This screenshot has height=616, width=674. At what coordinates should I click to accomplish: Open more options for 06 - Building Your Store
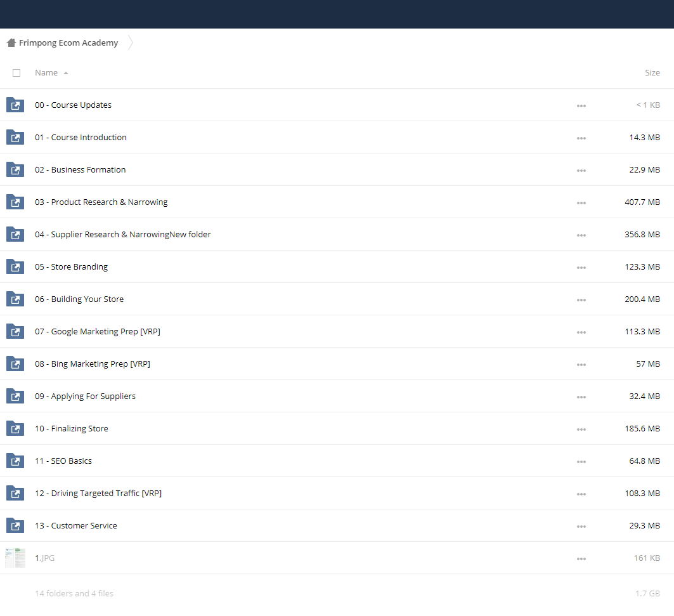(581, 300)
